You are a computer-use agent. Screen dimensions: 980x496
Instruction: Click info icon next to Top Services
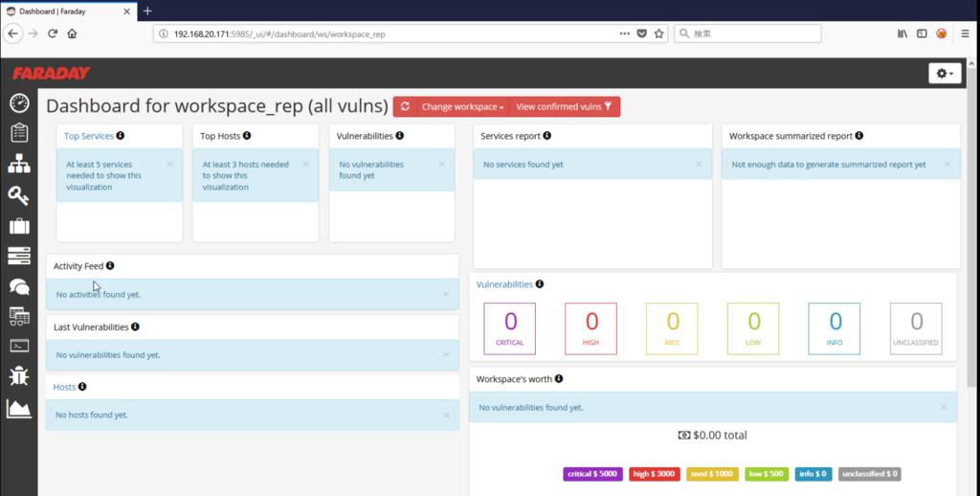coord(120,136)
